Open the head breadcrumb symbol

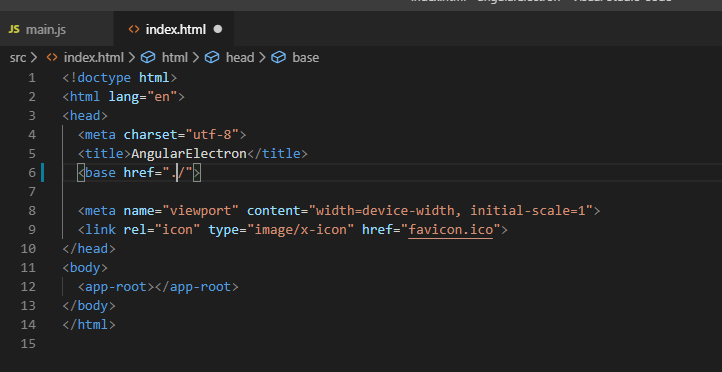pyautogui.click(x=240, y=58)
